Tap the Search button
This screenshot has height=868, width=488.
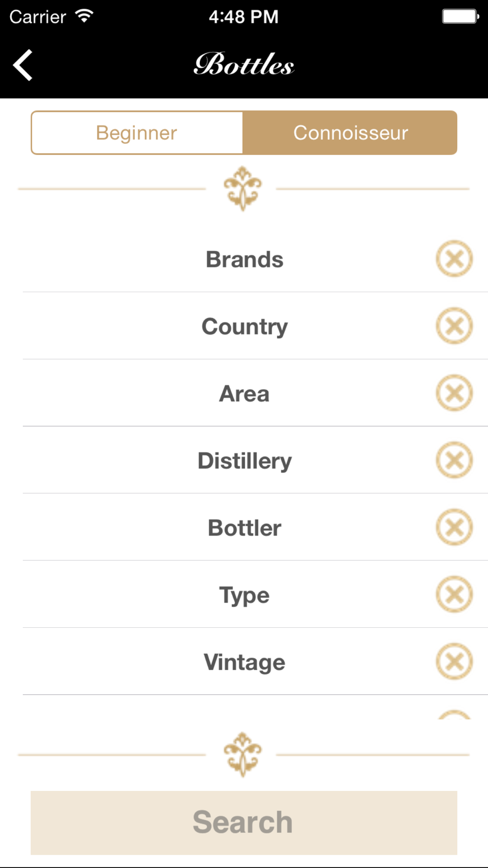pyautogui.click(x=244, y=823)
